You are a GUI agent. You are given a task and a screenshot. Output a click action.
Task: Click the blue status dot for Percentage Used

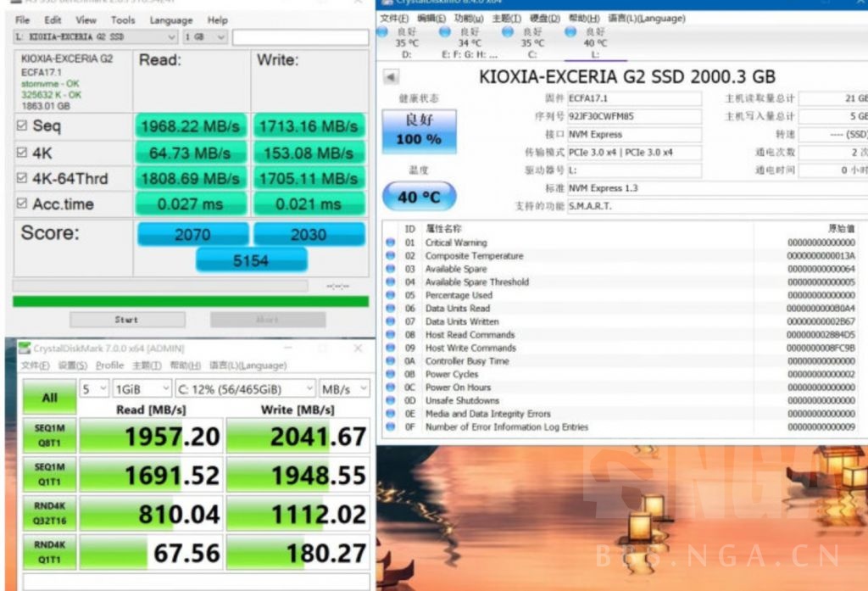pyautogui.click(x=390, y=295)
